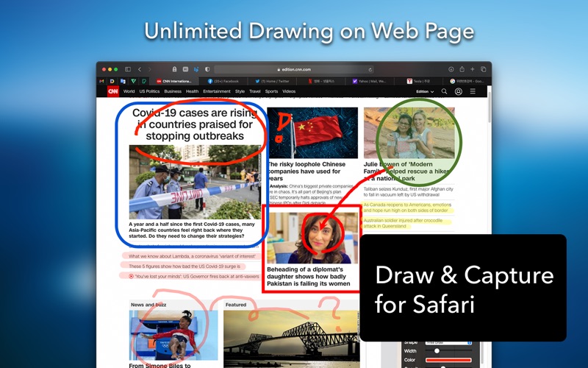This screenshot has width=588, height=368.
Task: Open the Julie Bowen hiker rescue article
Action: (x=407, y=171)
